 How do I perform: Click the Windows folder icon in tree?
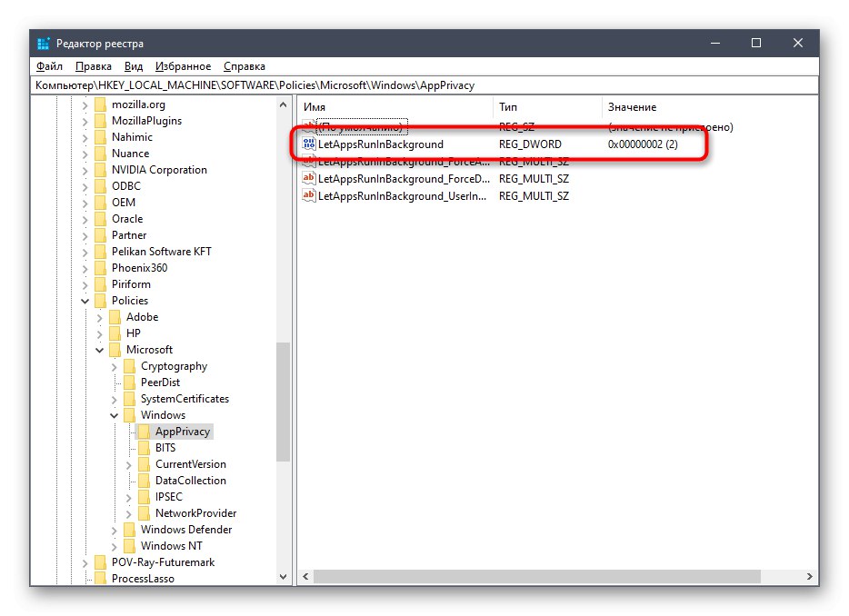[129, 415]
